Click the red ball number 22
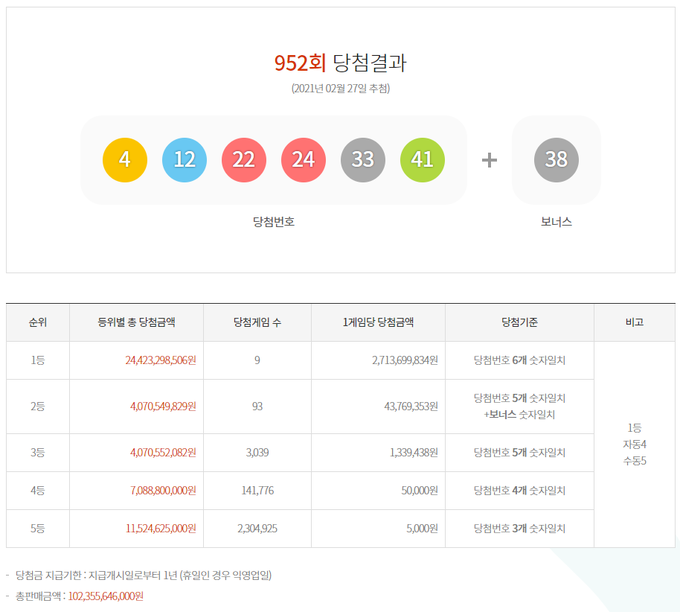The height and width of the screenshot is (612, 680). coord(244,160)
